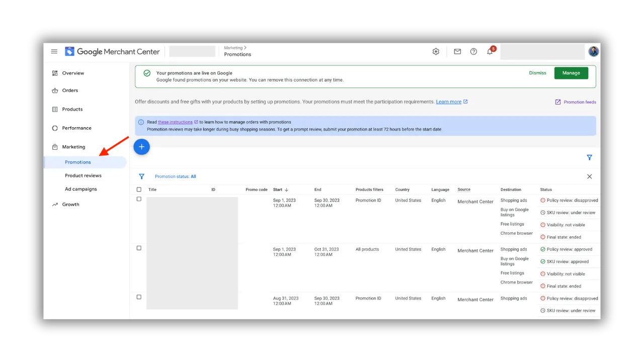This screenshot has width=644, height=362.
Task: Open the these instructions link
Action: 175,122
